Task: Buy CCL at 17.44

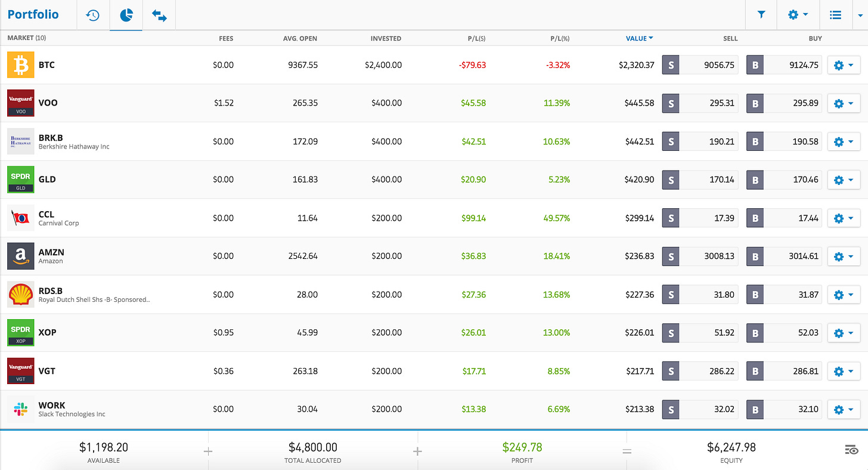Action: point(785,218)
